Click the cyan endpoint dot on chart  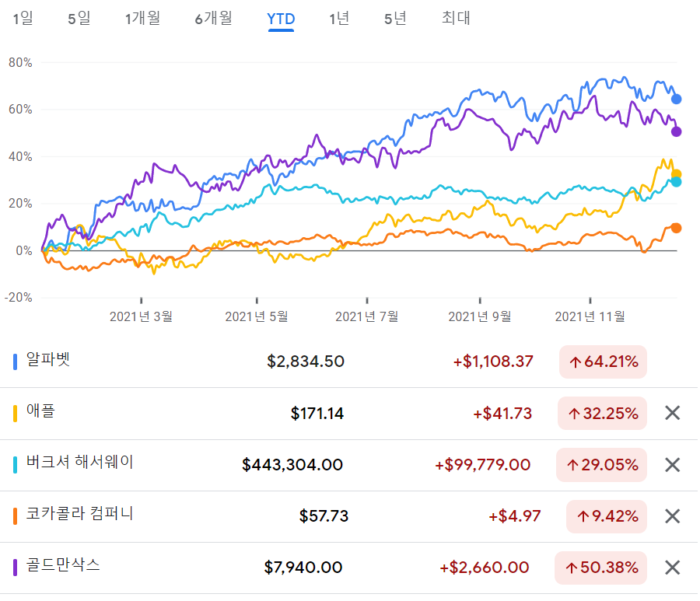[677, 182]
